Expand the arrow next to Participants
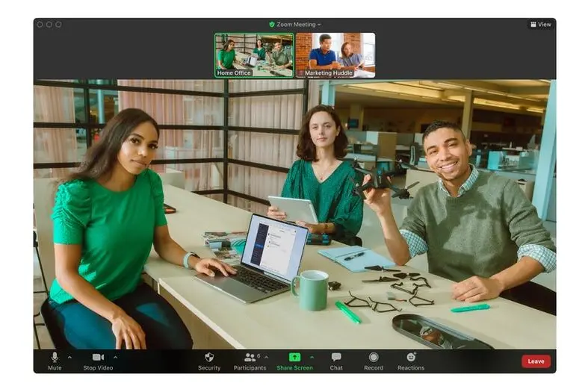The height and width of the screenshot is (392, 588). (x=267, y=357)
